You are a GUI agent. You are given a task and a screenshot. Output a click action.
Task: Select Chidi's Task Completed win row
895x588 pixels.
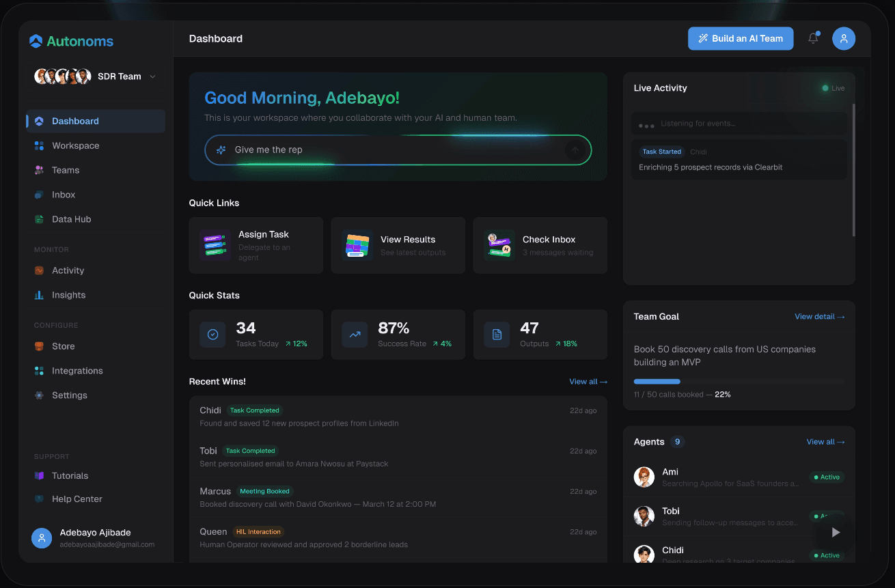[398, 417]
